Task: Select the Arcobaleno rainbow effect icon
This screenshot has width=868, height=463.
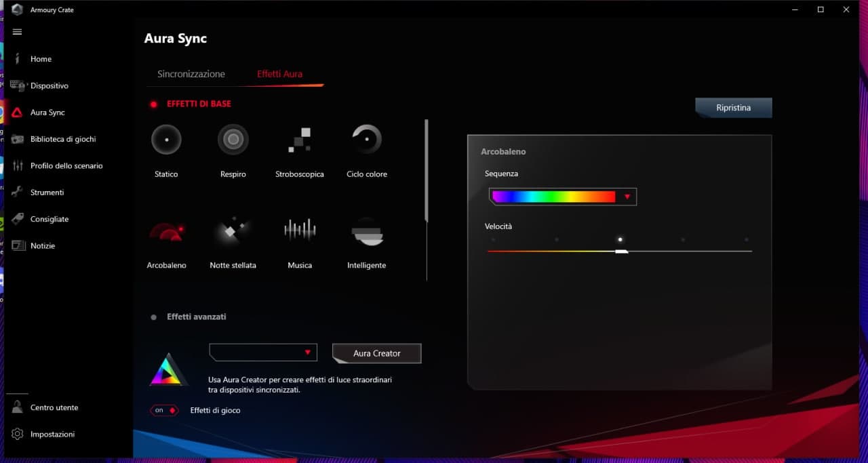Action: (x=166, y=231)
